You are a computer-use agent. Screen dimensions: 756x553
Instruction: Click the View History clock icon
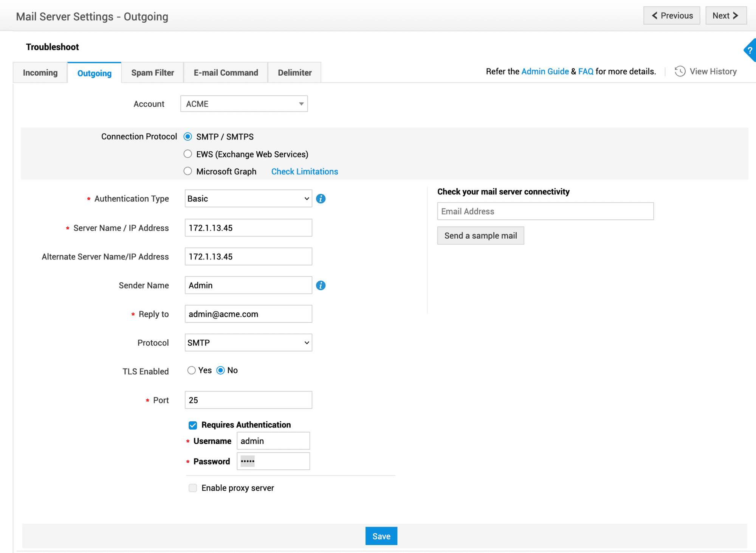(x=680, y=71)
